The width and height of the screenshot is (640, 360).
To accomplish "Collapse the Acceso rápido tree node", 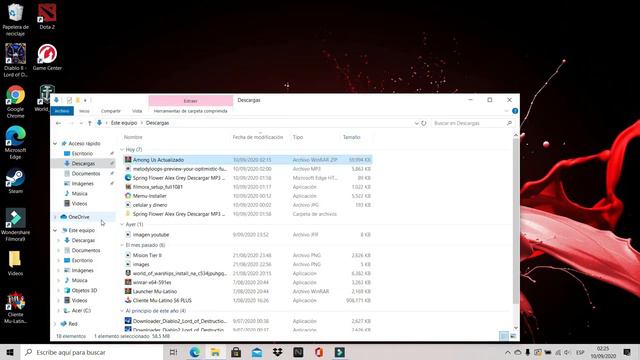I will tap(55, 144).
